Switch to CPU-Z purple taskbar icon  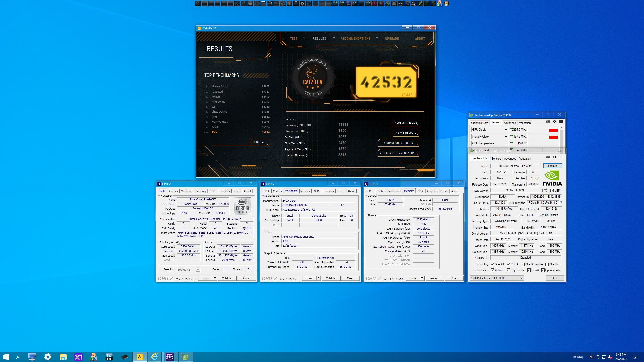coord(170,357)
